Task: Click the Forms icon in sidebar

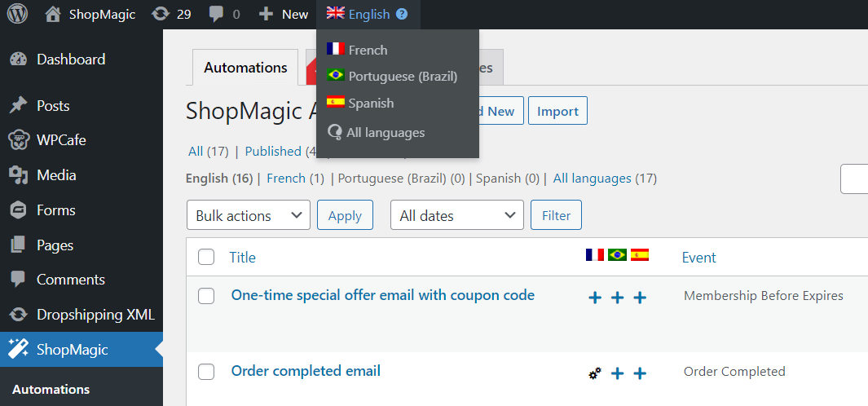Action: [18, 210]
